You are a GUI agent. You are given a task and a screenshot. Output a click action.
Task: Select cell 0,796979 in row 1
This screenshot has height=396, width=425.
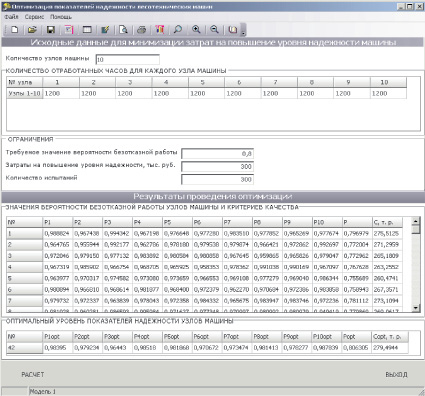pyautogui.click(x=357, y=234)
